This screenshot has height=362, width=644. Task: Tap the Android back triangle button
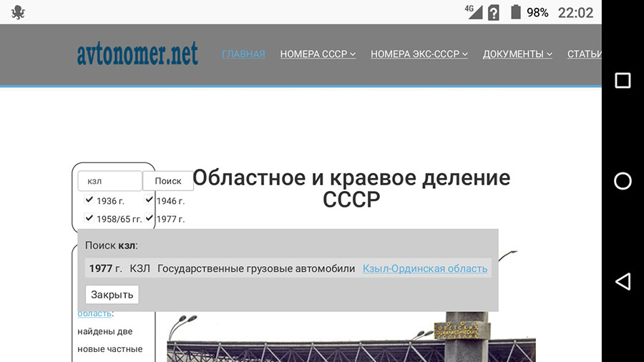[623, 281]
